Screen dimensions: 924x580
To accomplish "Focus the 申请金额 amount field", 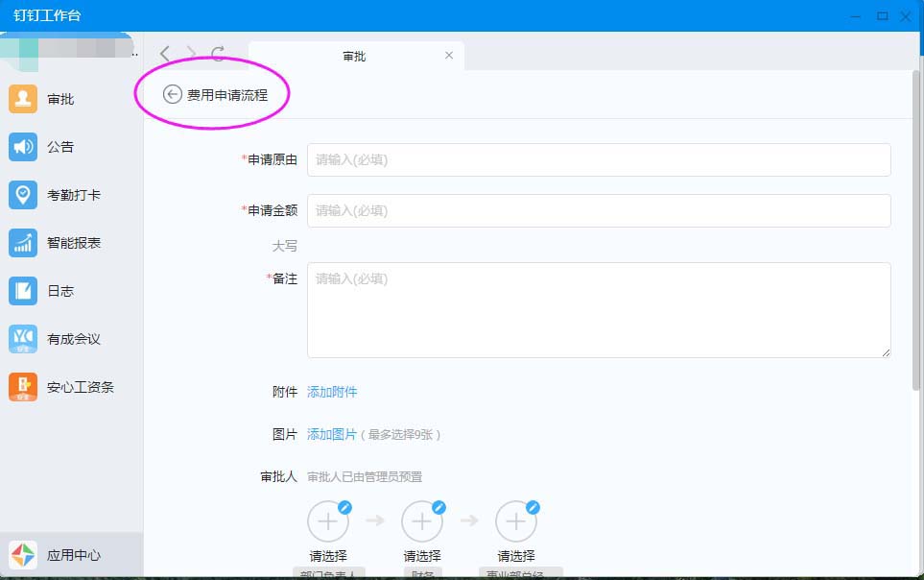I will pos(599,210).
